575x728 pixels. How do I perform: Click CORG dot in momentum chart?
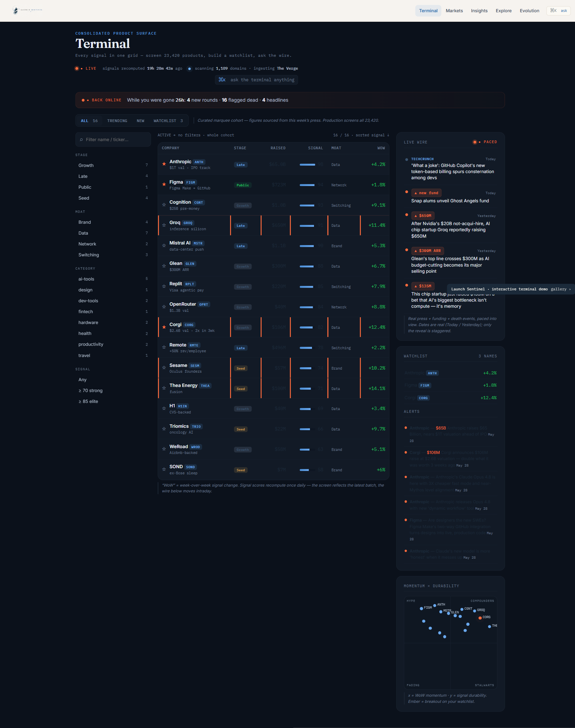(480, 618)
